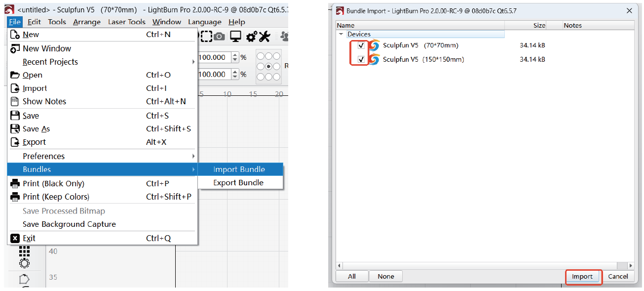Click the Sculpfun V5 (70*70mm) device icon
Screen dimensions: 644x291
(x=375, y=45)
